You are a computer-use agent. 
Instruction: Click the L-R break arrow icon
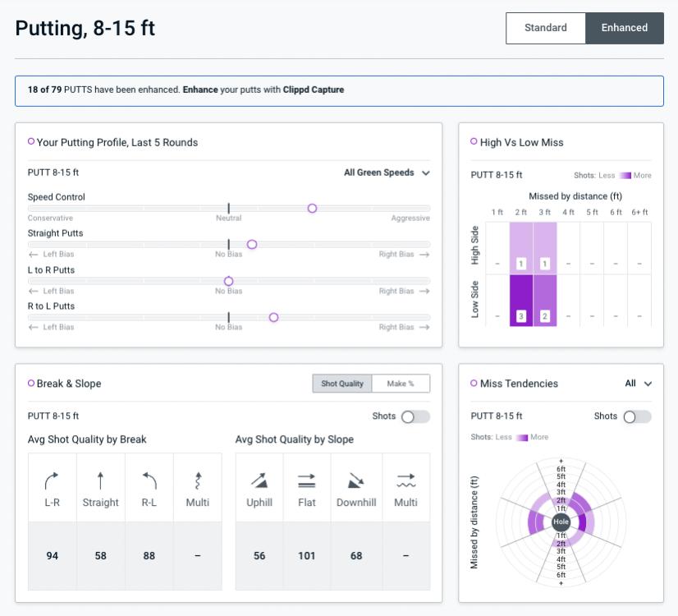(x=53, y=480)
